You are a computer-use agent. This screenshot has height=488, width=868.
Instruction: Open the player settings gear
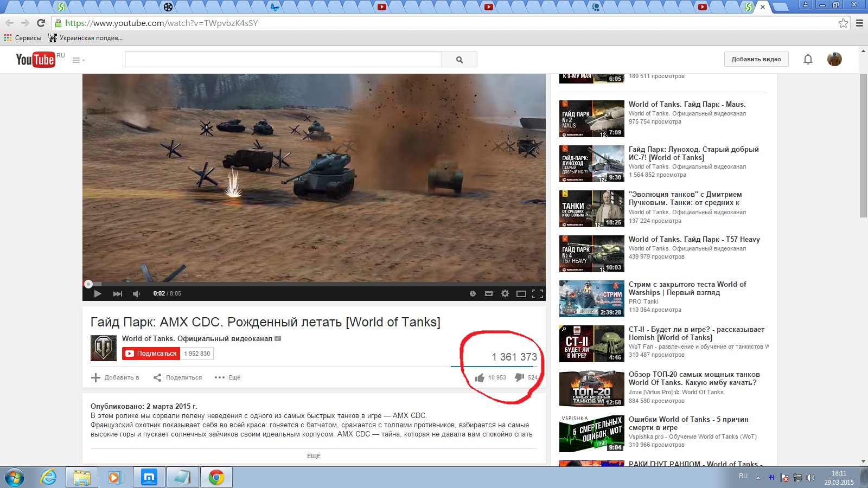tap(505, 293)
